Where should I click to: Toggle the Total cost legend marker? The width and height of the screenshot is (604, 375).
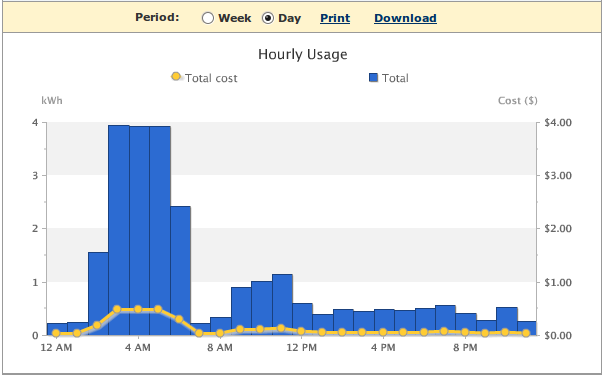(x=176, y=77)
